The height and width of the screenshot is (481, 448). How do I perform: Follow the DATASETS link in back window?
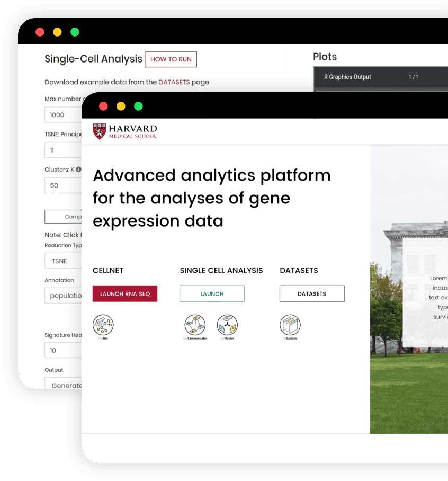pyautogui.click(x=174, y=82)
